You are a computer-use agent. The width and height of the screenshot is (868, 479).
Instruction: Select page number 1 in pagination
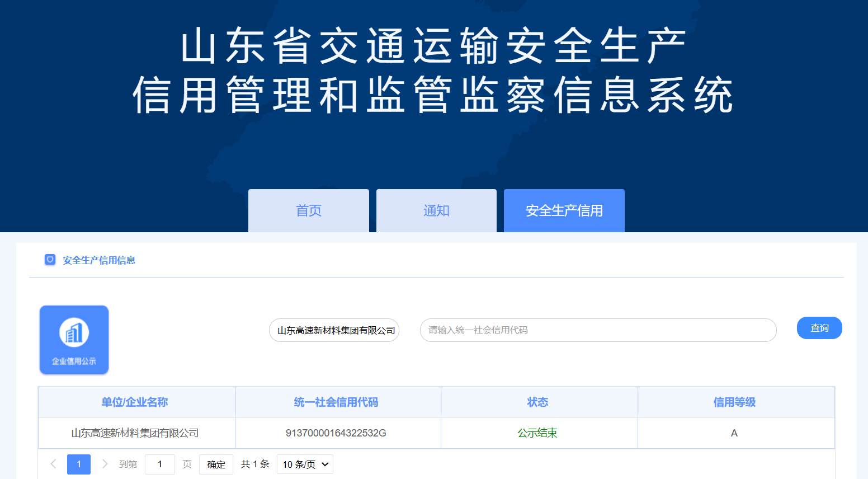tap(79, 464)
